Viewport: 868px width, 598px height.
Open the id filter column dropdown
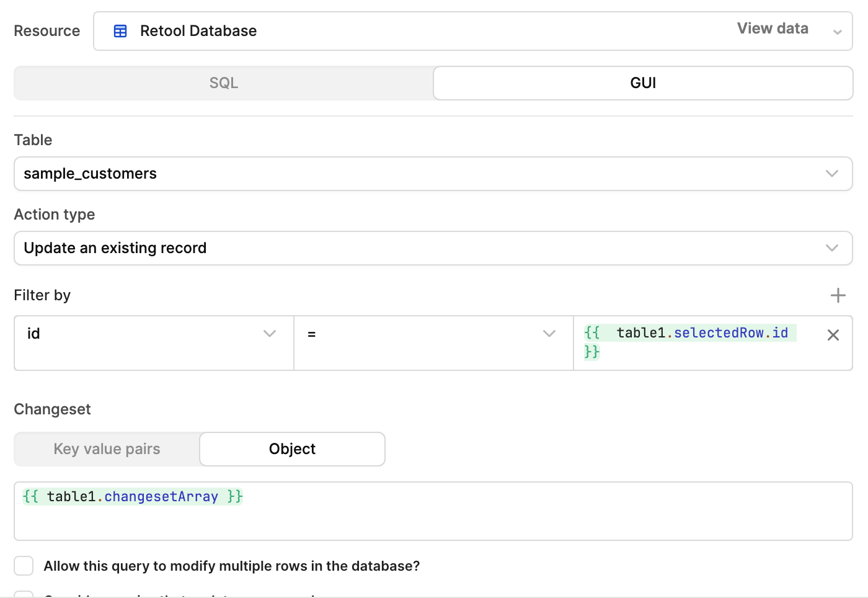[154, 343]
